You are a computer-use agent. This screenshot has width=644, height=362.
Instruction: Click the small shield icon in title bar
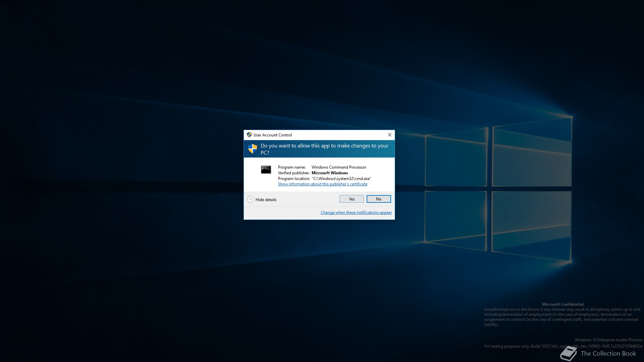tap(249, 135)
